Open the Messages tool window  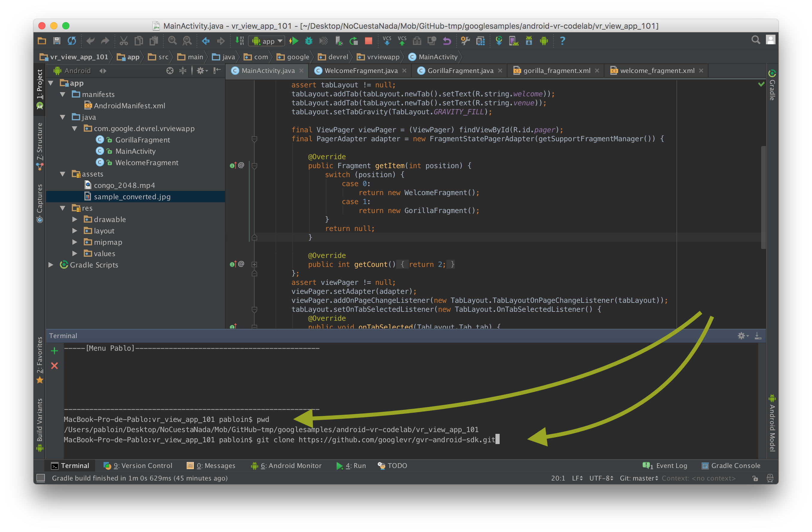point(211,466)
